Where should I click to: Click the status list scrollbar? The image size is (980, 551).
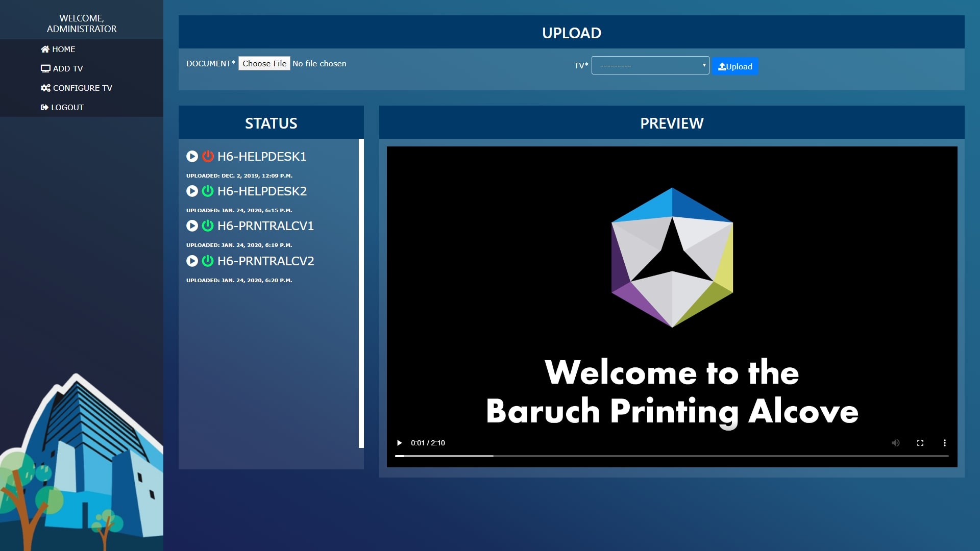pyautogui.click(x=361, y=293)
